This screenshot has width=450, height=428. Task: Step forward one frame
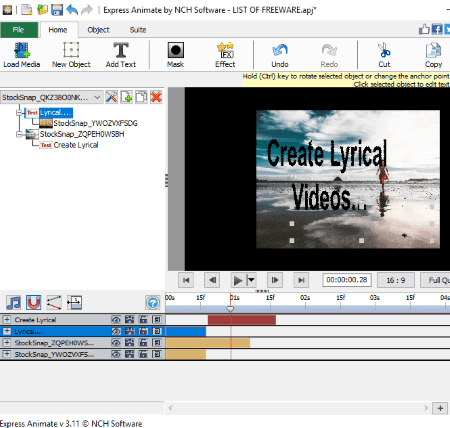[x=275, y=280]
